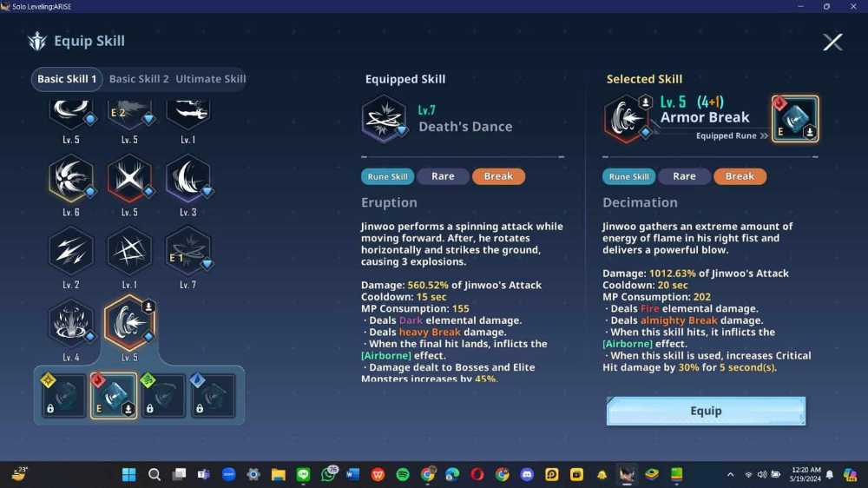Viewport: 868px width, 488px height.
Task: Click the Lv. 5 (4+1) level text
Action: tap(692, 102)
